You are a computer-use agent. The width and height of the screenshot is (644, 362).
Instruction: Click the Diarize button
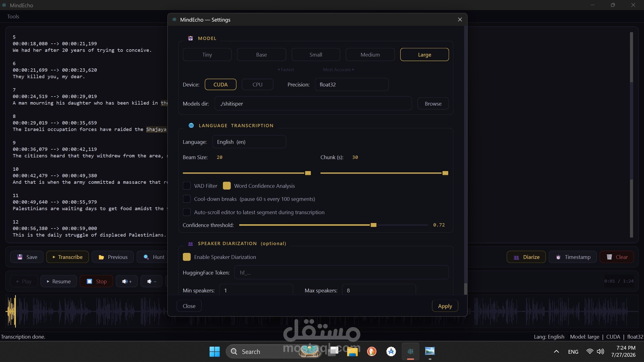526,257
